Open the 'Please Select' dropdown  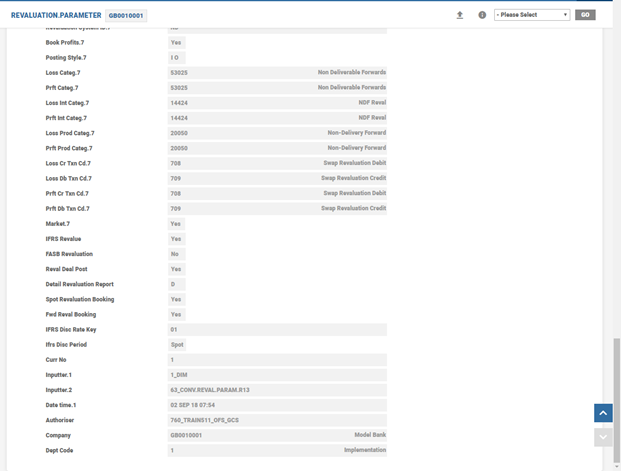coord(532,15)
